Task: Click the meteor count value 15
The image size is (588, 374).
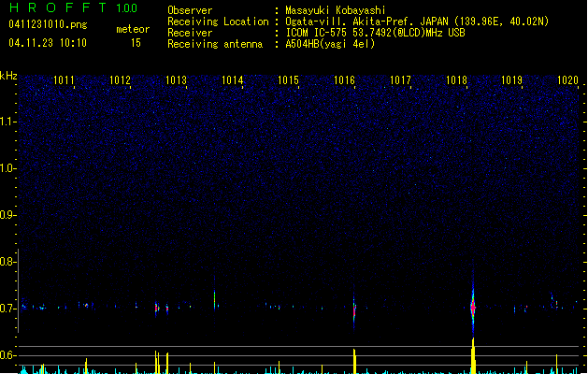Action: tap(136, 43)
